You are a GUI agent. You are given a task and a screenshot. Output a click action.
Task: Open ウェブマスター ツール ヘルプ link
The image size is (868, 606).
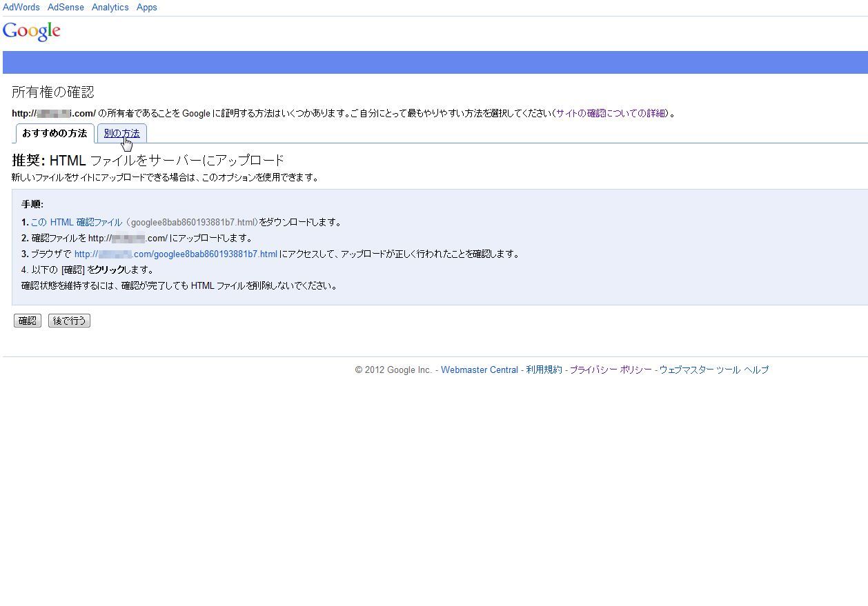tap(714, 370)
